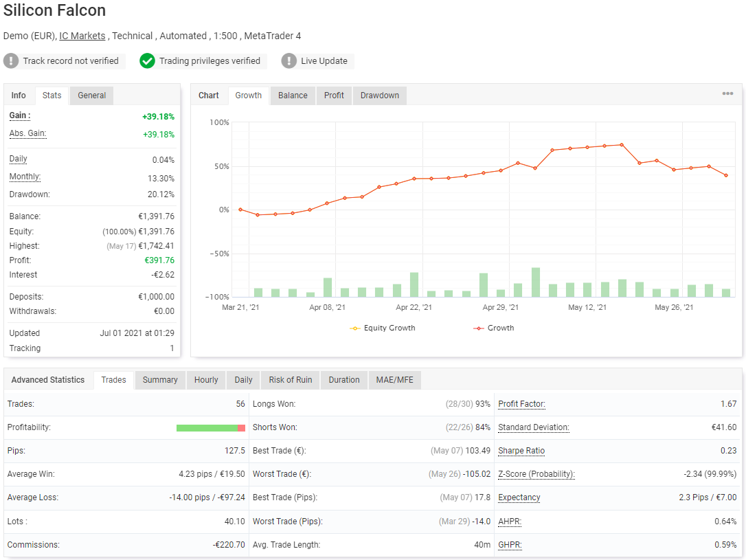Open the General tab in the info panel
746x560 pixels.
(x=91, y=95)
